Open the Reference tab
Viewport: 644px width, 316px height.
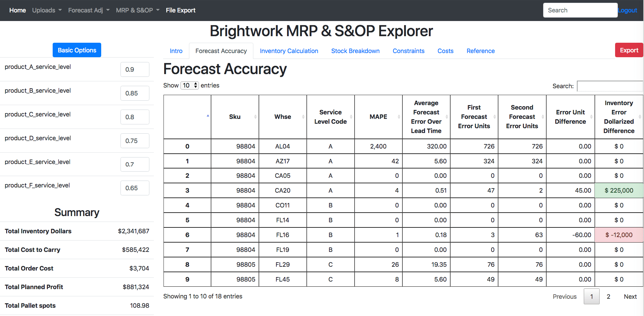[481, 51]
